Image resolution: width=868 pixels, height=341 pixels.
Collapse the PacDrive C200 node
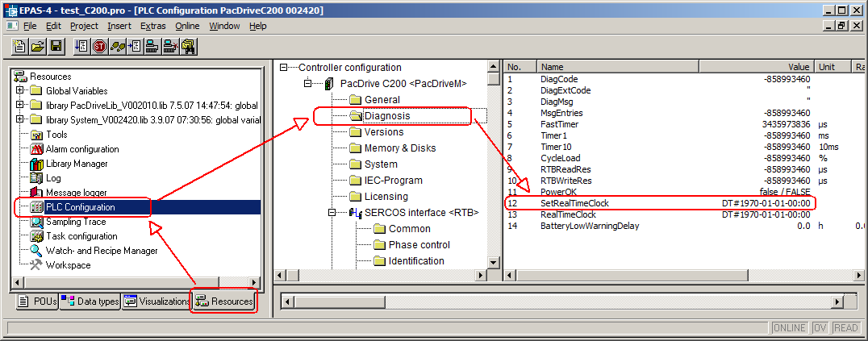pyautogui.click(x=308, y=84)
